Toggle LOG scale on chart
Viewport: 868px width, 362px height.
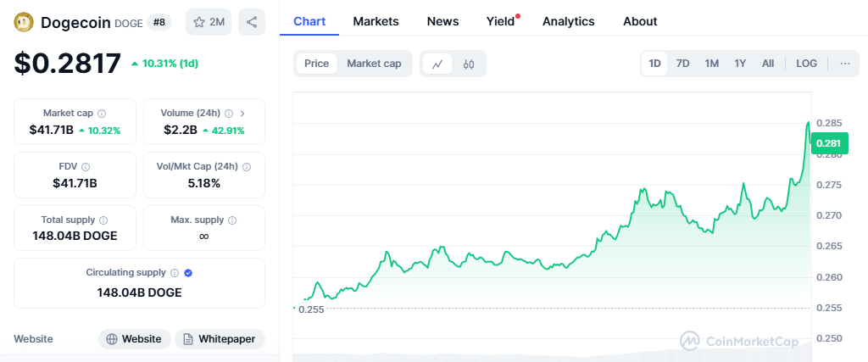click(807, 64)
